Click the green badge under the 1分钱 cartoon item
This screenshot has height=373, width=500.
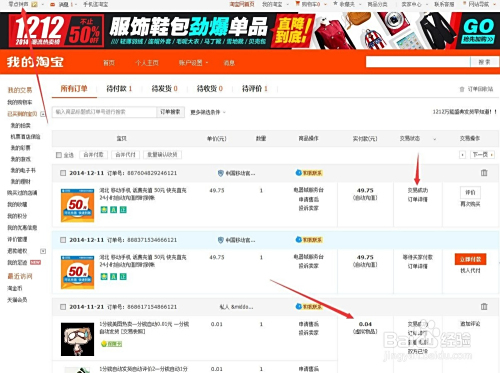pos(112,344)
